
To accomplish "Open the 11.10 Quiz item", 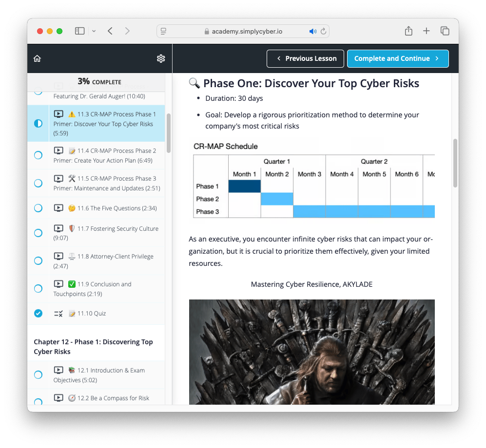I will (x=96, y=314).
